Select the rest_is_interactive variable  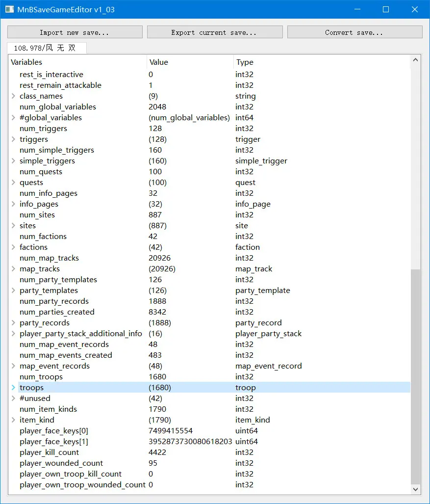coord(209,75)
